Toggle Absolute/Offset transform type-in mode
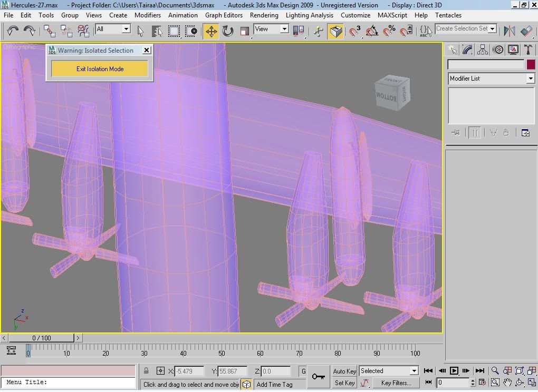 click(160, 371)
